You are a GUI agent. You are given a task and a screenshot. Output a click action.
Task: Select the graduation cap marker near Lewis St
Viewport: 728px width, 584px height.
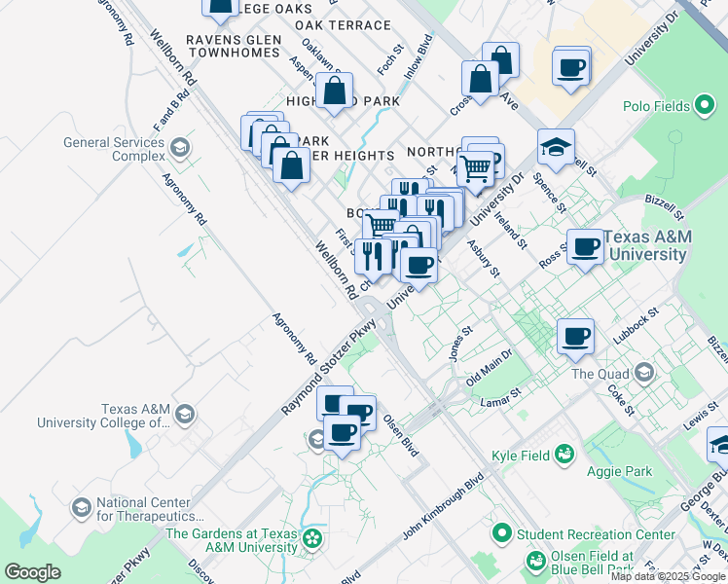pyautogui.click(x=718, y=446)
